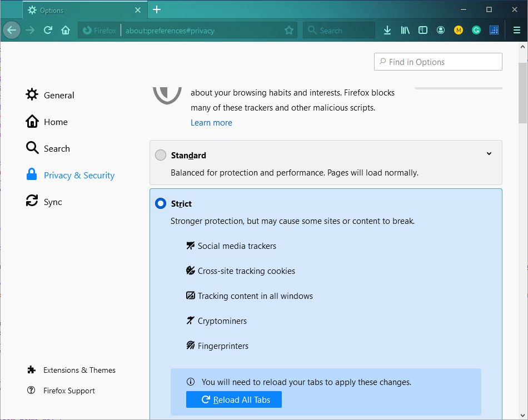The width and height of the screenshot is (528, 420).
Task: Click the 'Cross-site tracking cookies' text
Action: click(246, 271)
